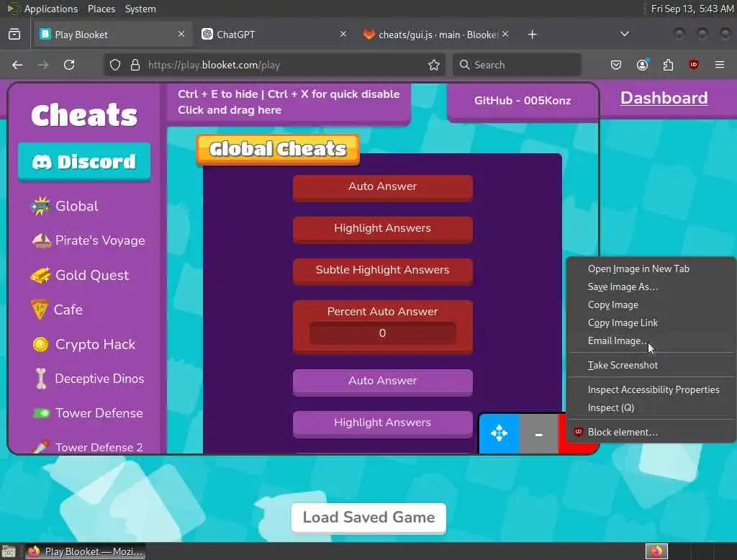Image resolution: width=737 pixels, height=560 pixels.
Task: Expand the list all tabs chevron
Action: click(x=625, y=35)
